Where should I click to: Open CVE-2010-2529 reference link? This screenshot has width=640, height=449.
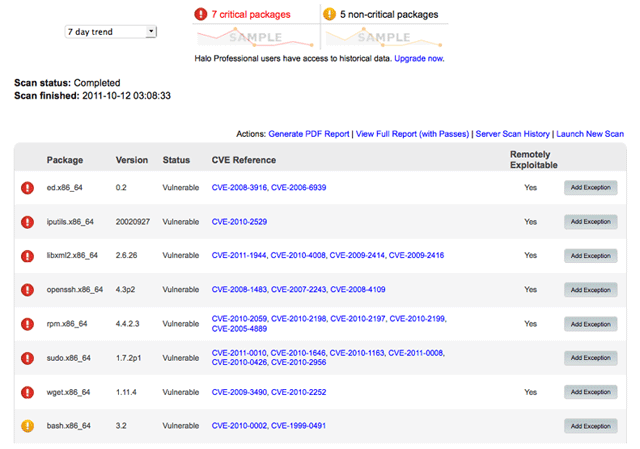239,222
